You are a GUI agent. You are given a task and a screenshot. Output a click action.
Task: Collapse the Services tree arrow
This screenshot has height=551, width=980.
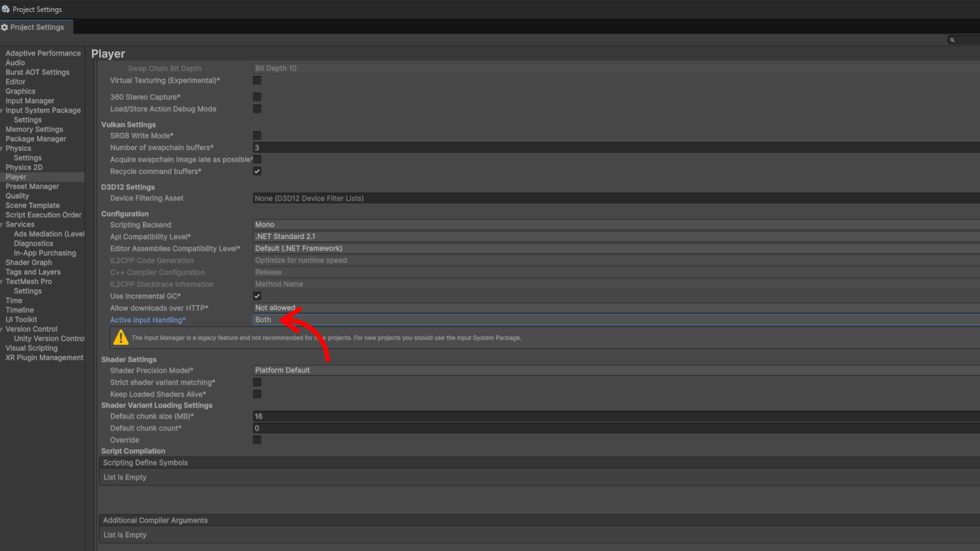click(x=2, y=224)
